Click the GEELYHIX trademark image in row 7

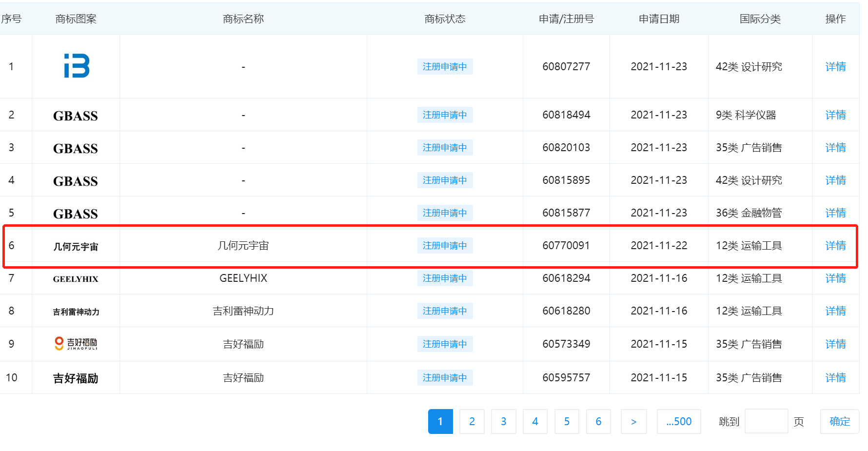[x=76, y=279]
